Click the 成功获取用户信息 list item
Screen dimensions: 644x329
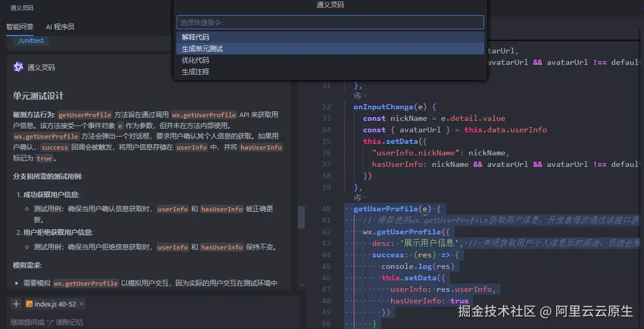[x=51, y=195]
